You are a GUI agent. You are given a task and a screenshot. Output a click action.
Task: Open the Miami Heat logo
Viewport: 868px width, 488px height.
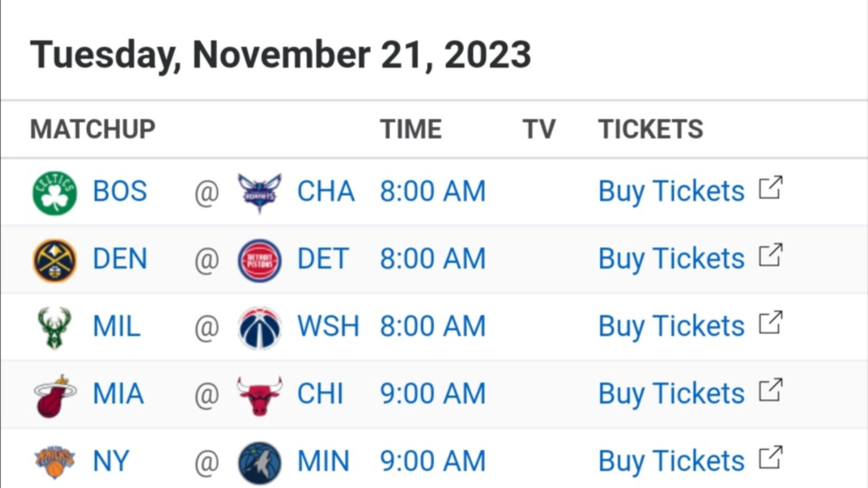pyautogui.click(x=55, y=396)
